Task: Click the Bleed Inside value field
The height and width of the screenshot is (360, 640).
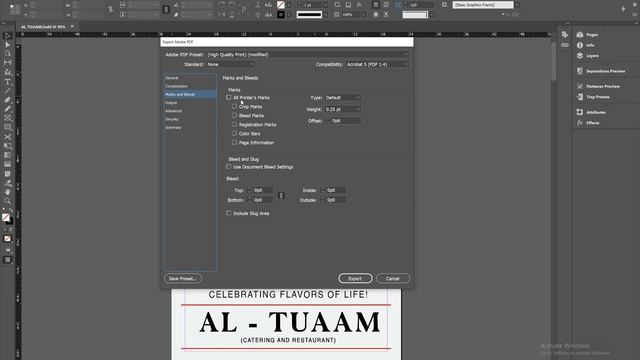Action: tap(336, 190)
